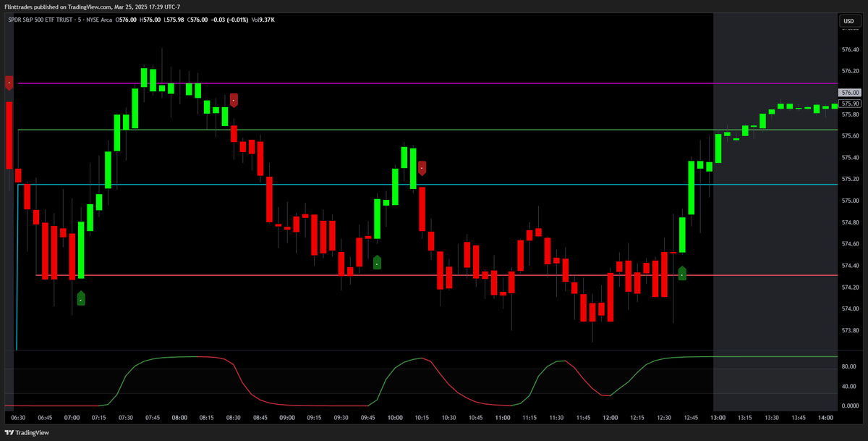Click the Flinttrades published header text

tap(91, 7)
